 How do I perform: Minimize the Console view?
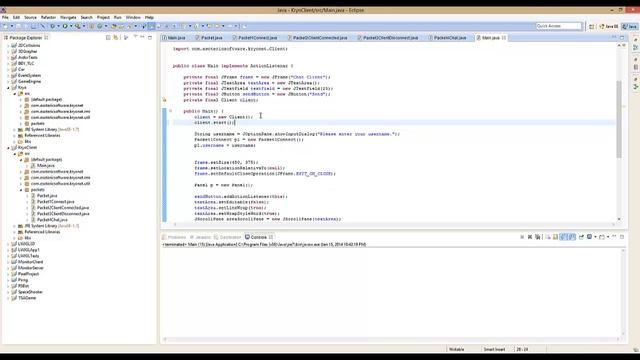point(613,236)
